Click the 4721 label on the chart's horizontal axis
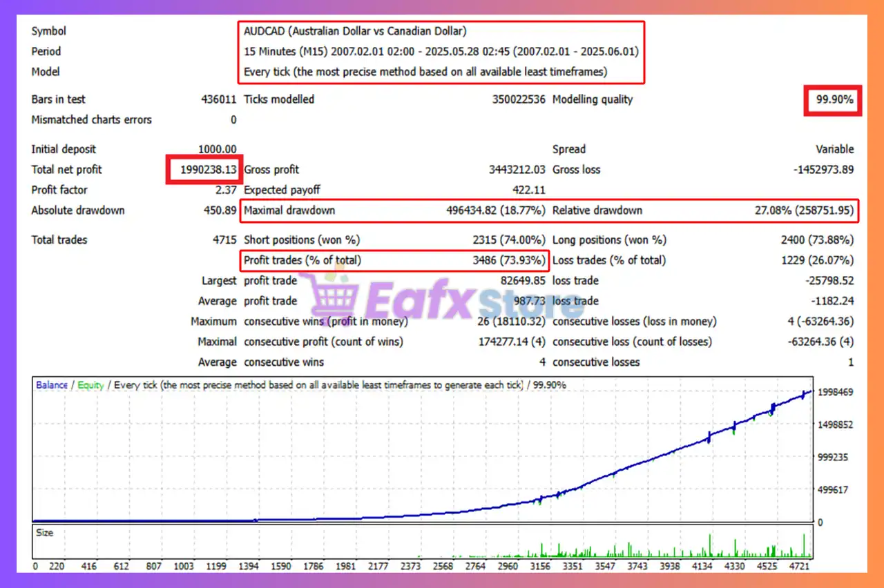 798,567
